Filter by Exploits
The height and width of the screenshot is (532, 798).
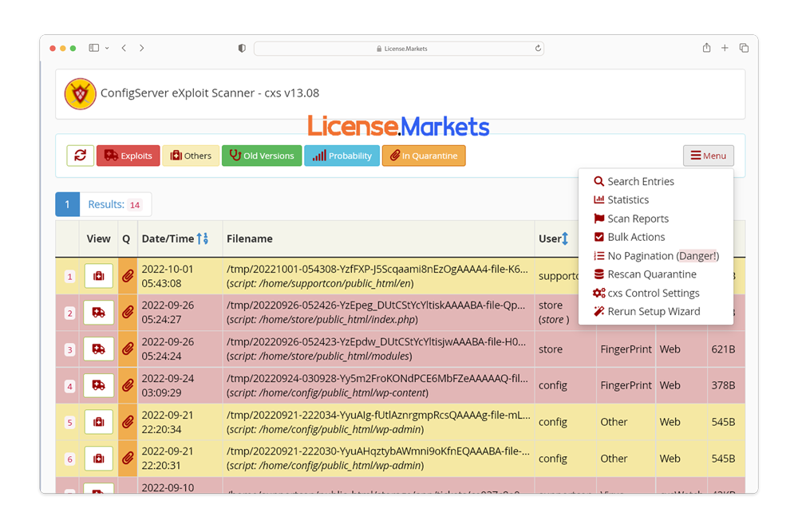click(128, 156)
